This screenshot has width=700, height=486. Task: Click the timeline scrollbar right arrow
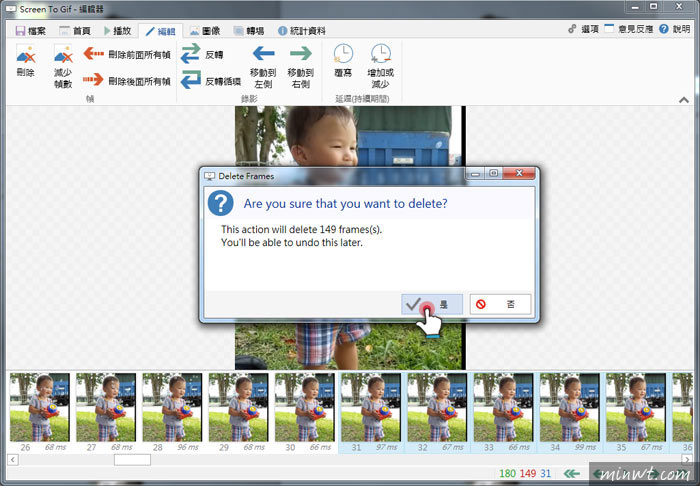tap(687, 459)
